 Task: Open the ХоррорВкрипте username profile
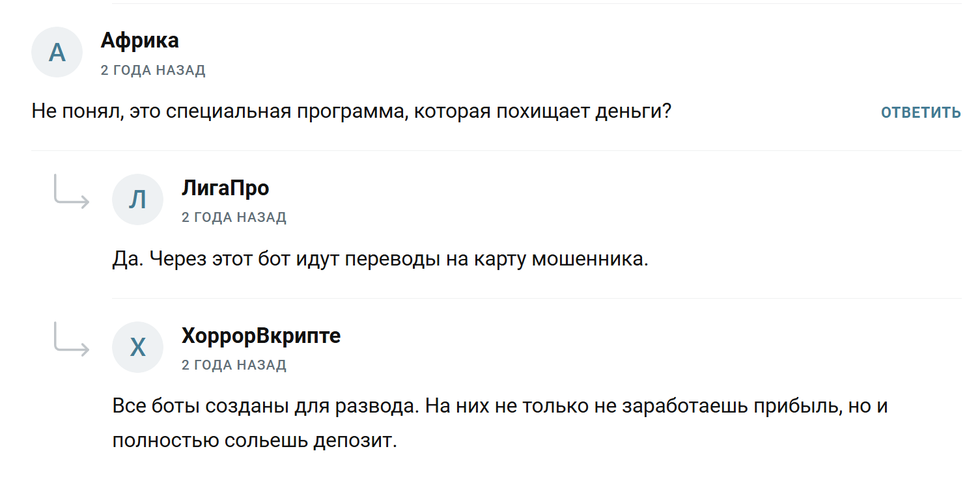[261, 336]
